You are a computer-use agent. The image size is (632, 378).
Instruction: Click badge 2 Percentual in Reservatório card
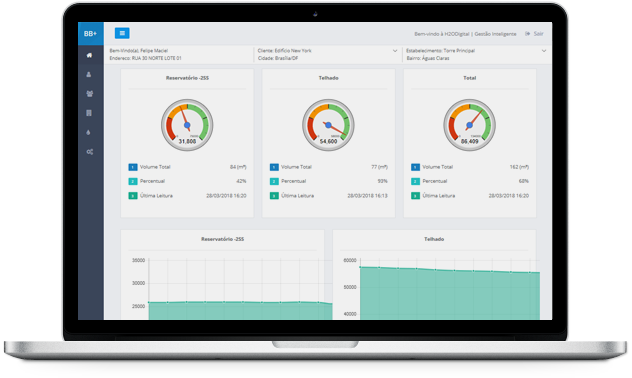(x=133, y=181)
